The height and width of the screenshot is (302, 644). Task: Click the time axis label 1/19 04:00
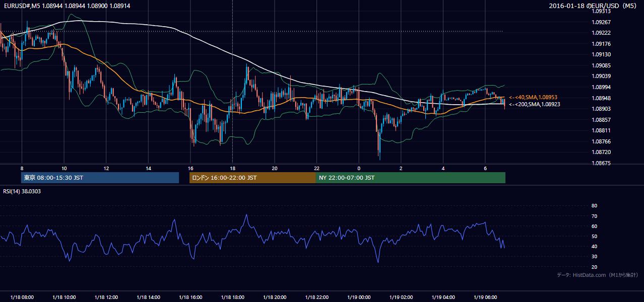tap(443, 297)
